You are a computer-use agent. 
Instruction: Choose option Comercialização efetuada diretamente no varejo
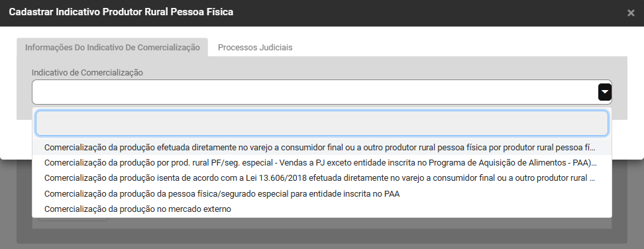[321, 147]
